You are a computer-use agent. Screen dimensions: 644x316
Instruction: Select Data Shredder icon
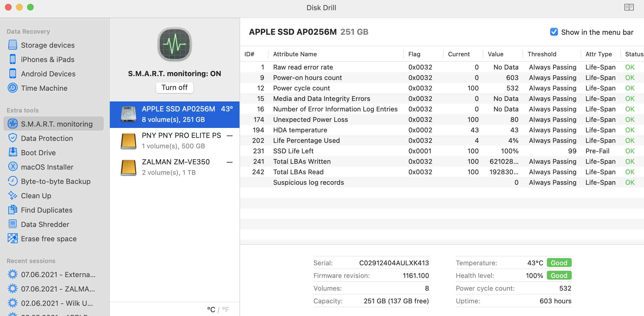pos(12,224)
